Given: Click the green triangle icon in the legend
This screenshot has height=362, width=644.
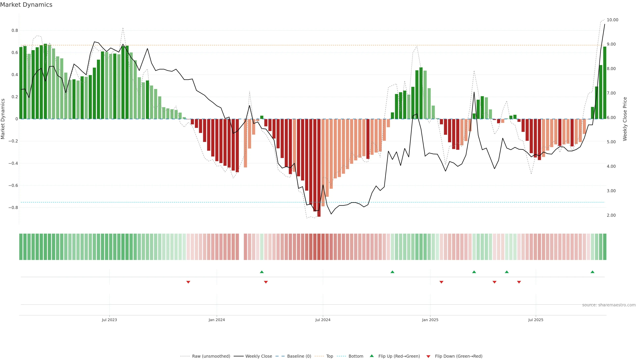Looking at the screenshot, I should coord(372,356).
